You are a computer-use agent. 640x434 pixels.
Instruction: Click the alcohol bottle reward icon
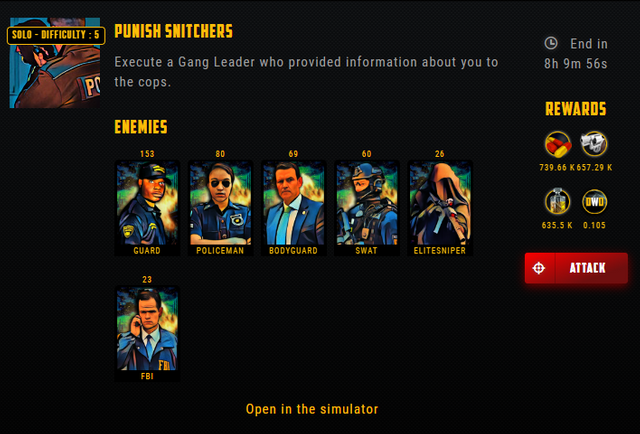(x=558, y=202)
